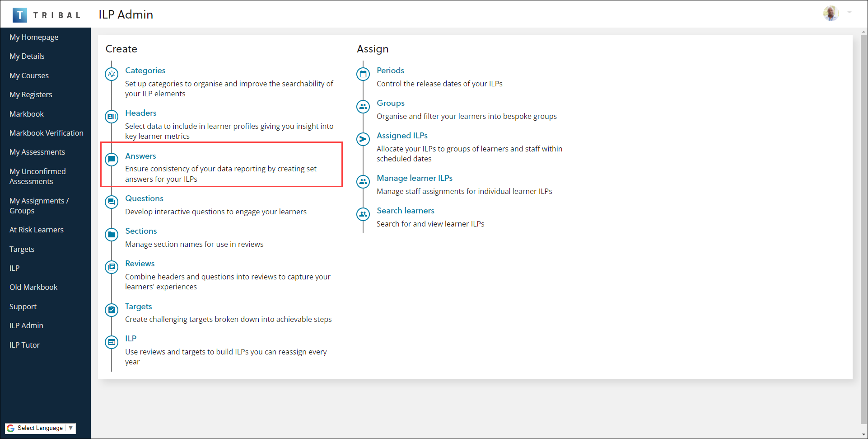
Task: Click the ILP icon under Create
Action: coord(111,342)
